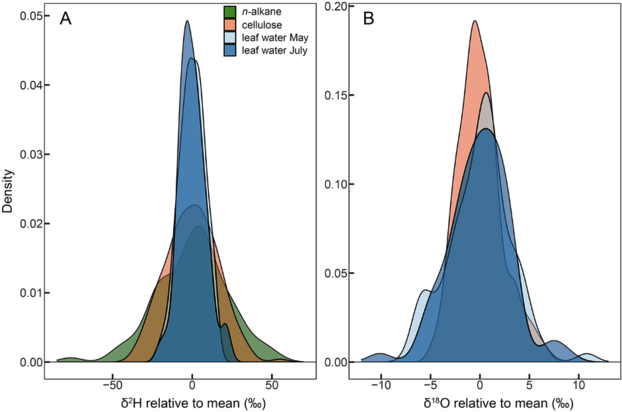Click the leftmost x-axis tick label in right plot
The height and width of the screenshot is (412, 622).
[x=380, y=384]
